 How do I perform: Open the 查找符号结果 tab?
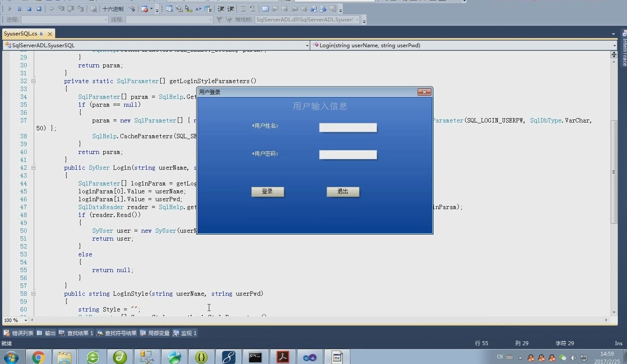tap(117, 333)
